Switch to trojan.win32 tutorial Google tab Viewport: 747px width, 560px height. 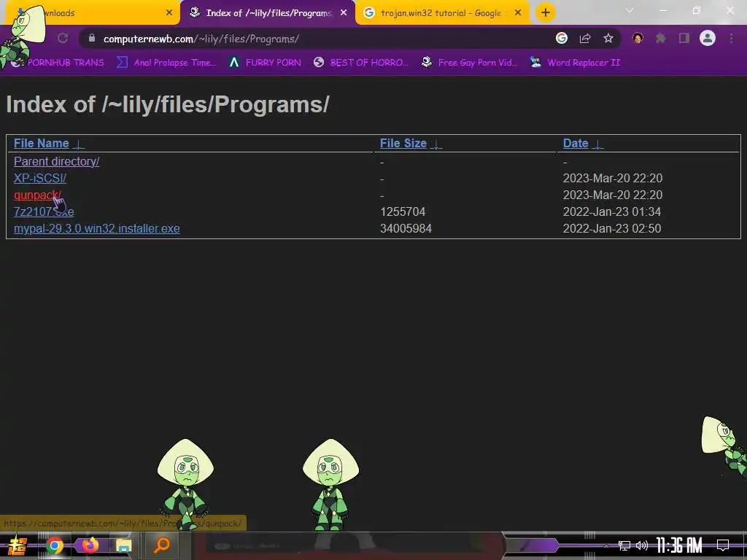(x=443, y=13)
